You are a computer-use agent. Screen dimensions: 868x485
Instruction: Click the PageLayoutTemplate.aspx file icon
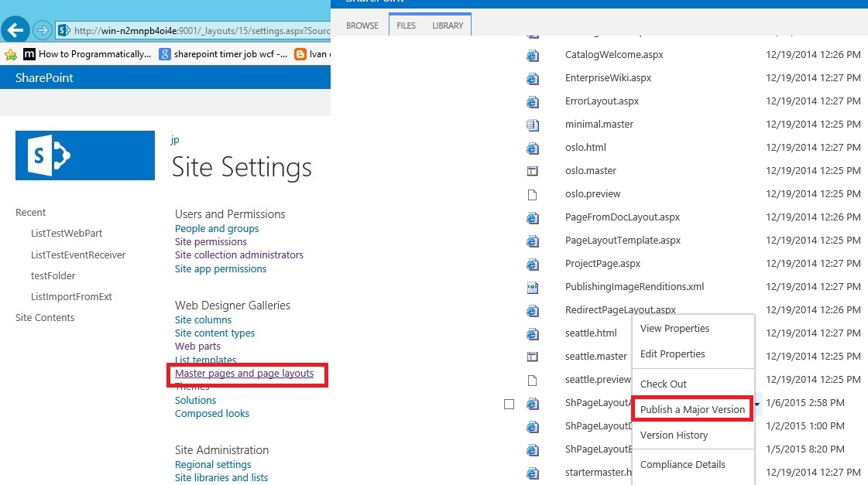coord(533,241)
